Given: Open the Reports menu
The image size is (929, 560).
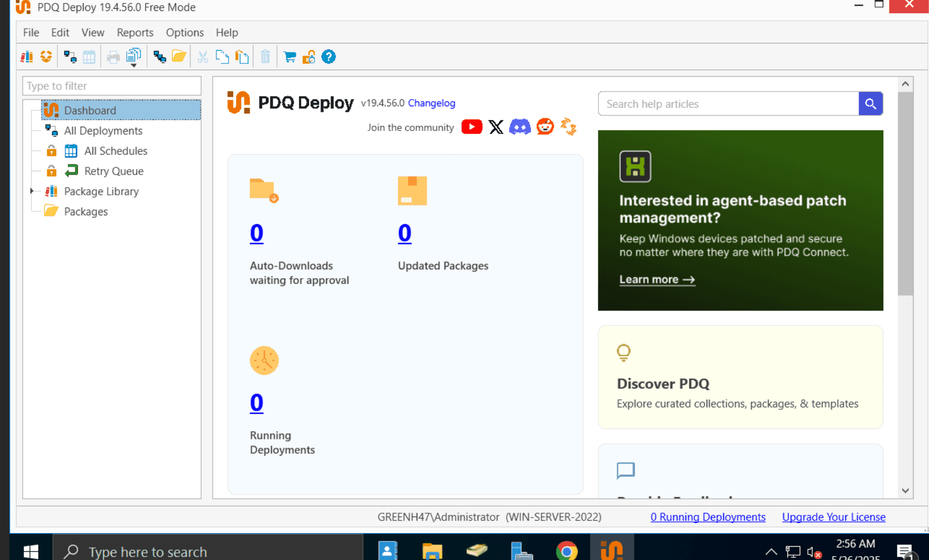Looking at the screenshot, I should tap(135, 32).
